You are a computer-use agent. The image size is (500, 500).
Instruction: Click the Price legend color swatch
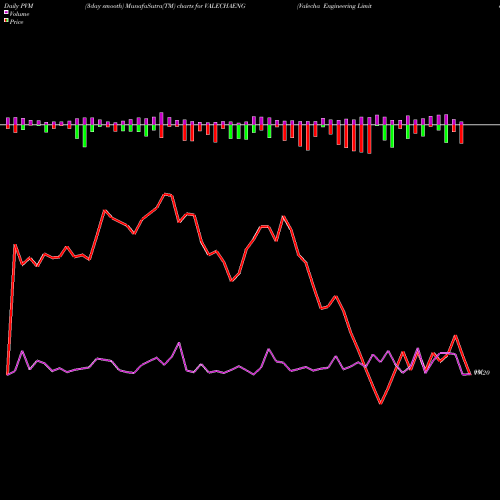[6, 21]
